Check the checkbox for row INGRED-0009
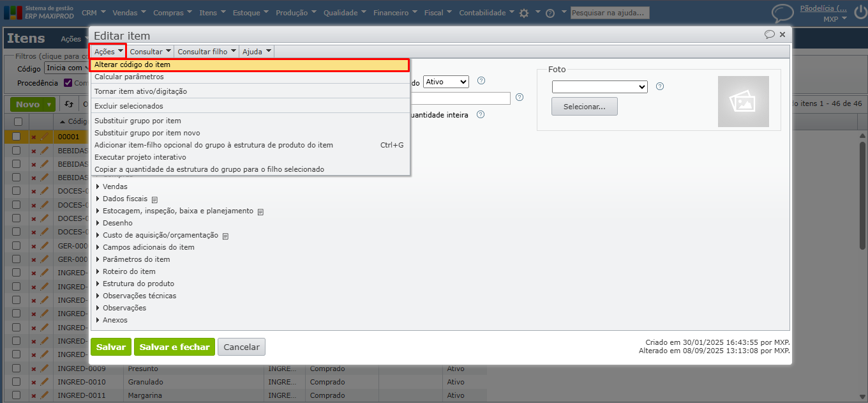This screenshot has width=868, height=403. coord(17,369)
